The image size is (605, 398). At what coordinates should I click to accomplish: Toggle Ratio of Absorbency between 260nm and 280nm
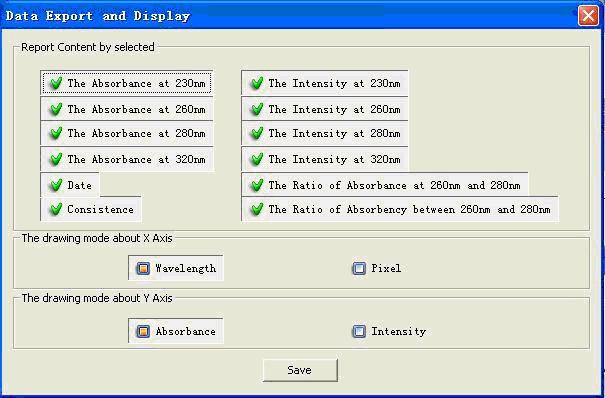point(400,209)
